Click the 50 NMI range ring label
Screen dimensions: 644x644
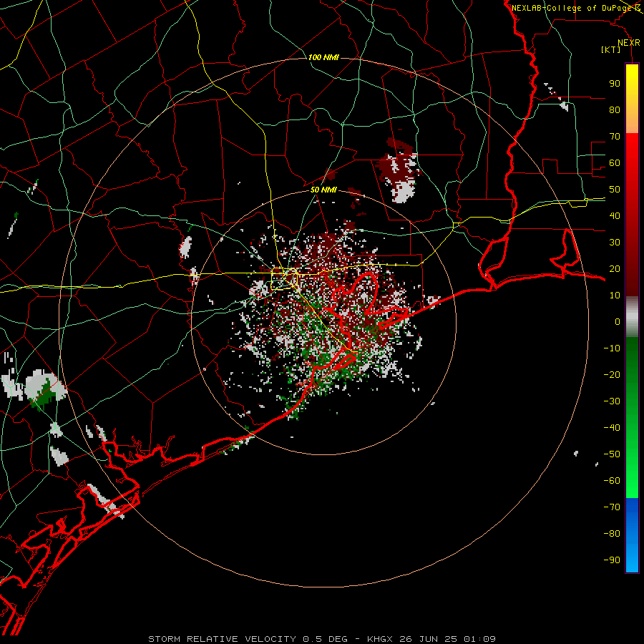click(323, 190)
